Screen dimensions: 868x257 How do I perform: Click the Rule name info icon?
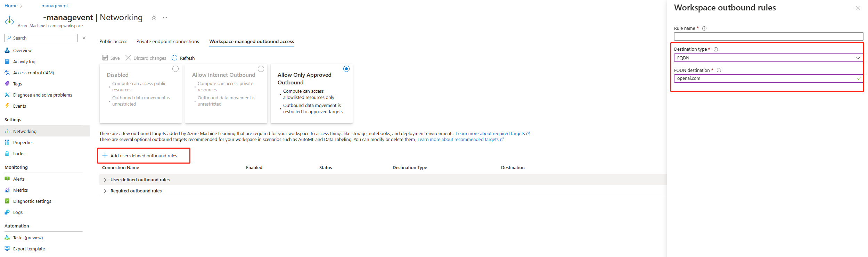click(x=704, y=28)
